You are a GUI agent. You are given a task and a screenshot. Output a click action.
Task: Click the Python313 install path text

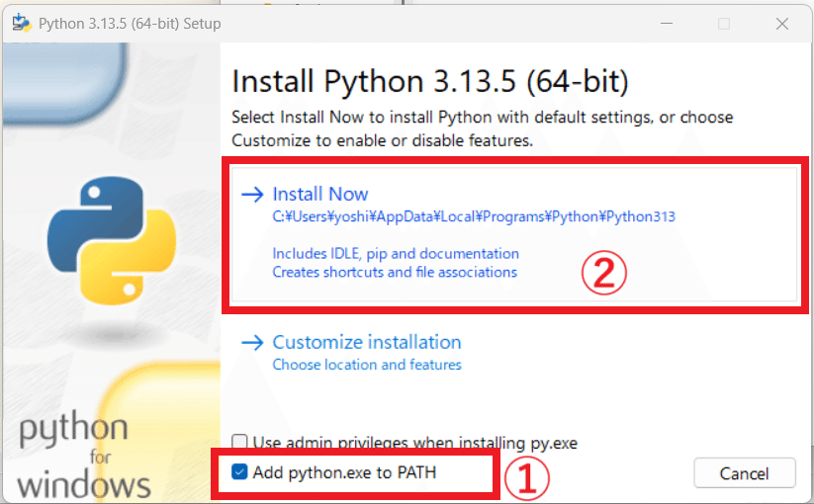click(x=474, y=216)
